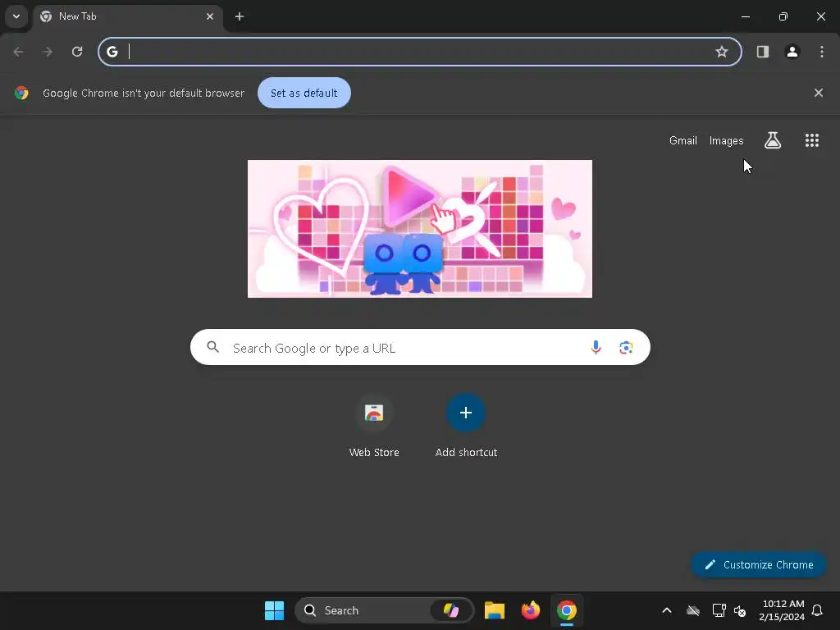840x630 pixels.
Task: Open the Google apps grid
Action: (812, 140)
